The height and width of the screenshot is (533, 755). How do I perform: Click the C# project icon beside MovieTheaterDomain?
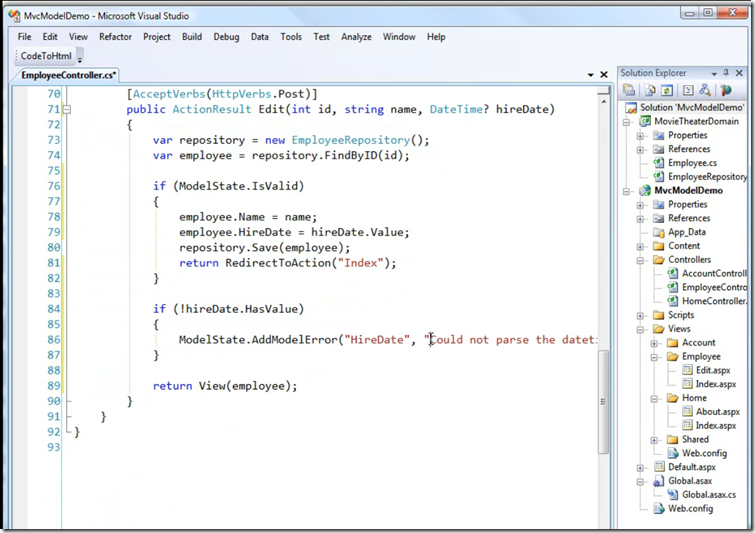[645, 121]
